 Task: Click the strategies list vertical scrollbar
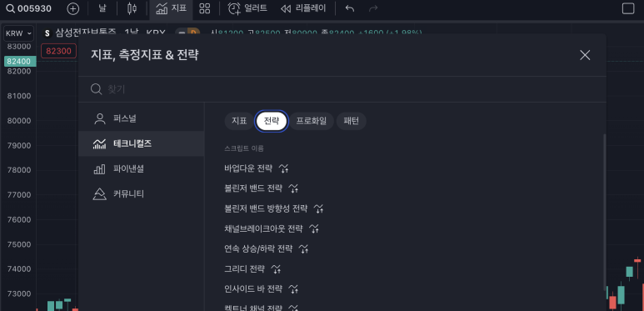click(x=604, y=213)
